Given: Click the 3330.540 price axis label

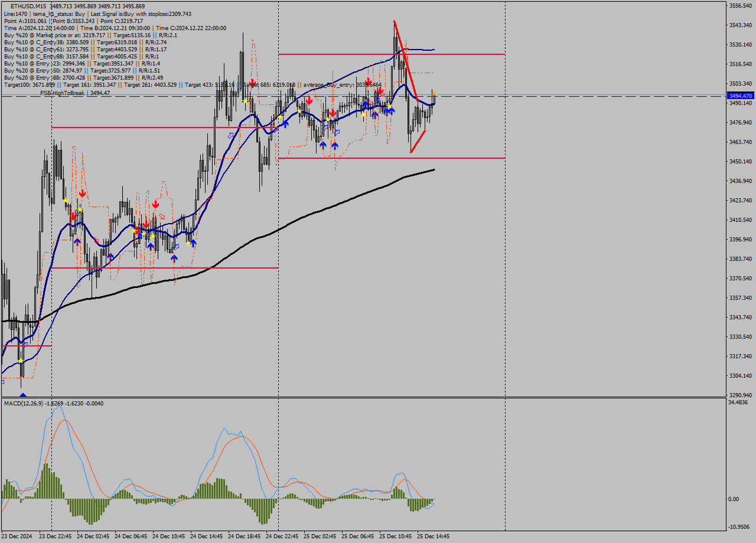Looking at the screenshot, I should [741, 337].
